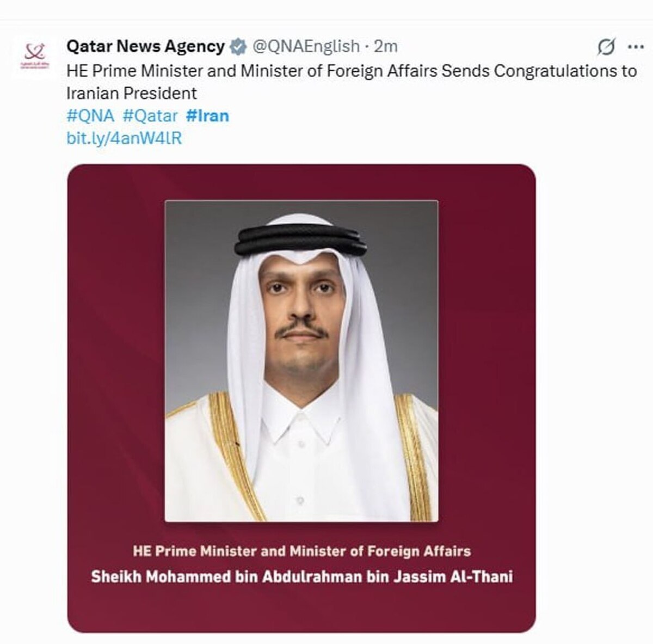Open the #QNA hashtag
The image size is (653, 644).
(x=90, y=116)
